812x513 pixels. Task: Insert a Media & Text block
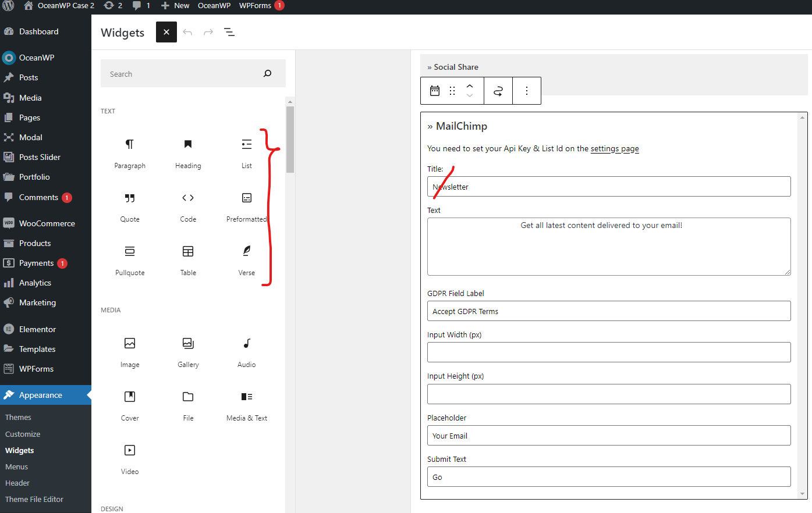click(x=247, y=406)
